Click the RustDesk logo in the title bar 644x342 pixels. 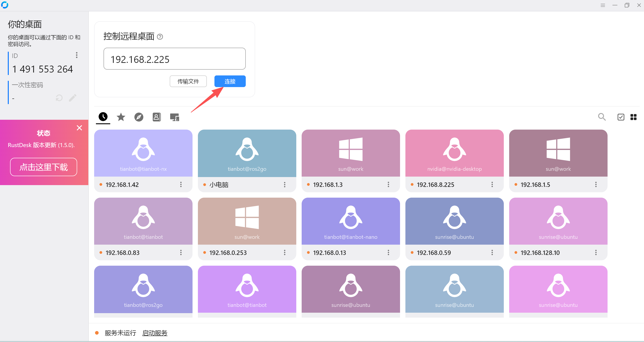coord(5,5)
